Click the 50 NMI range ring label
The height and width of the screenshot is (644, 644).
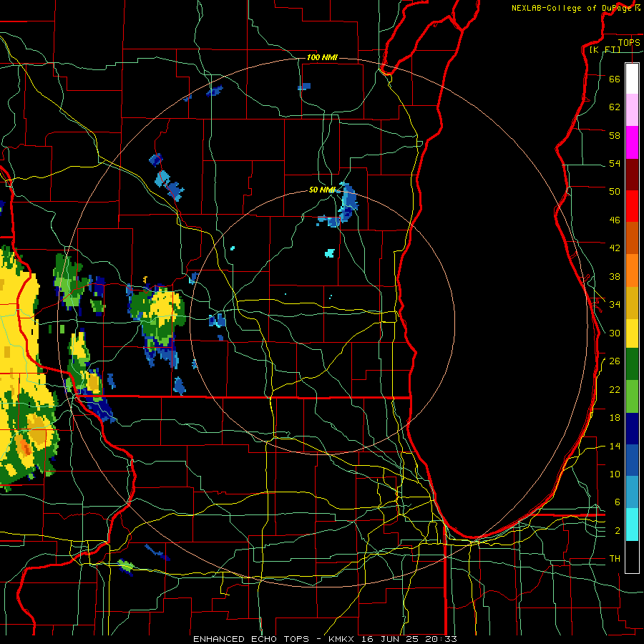pyautogui.click(x=322, y=190)
